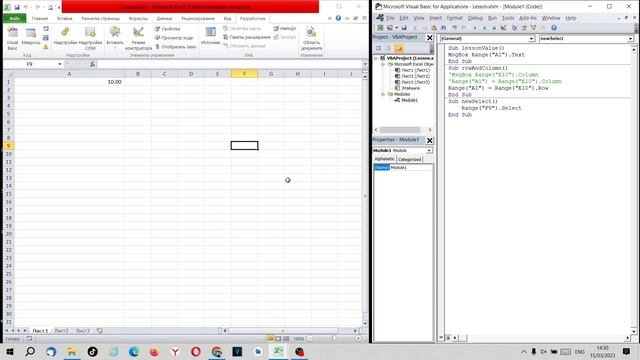The width and height of the screenshot is (640, 360).
Task: Select column F header
Action: [x=244, y=74]
